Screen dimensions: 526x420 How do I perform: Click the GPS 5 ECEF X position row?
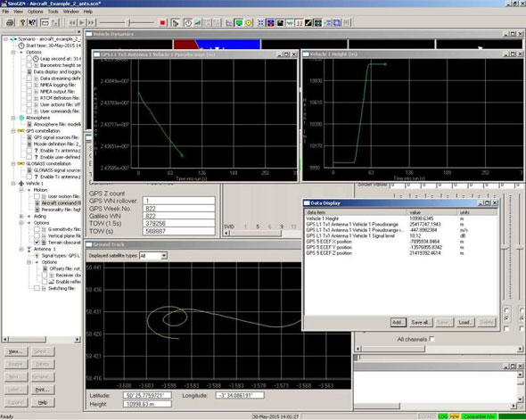(401, 242)
